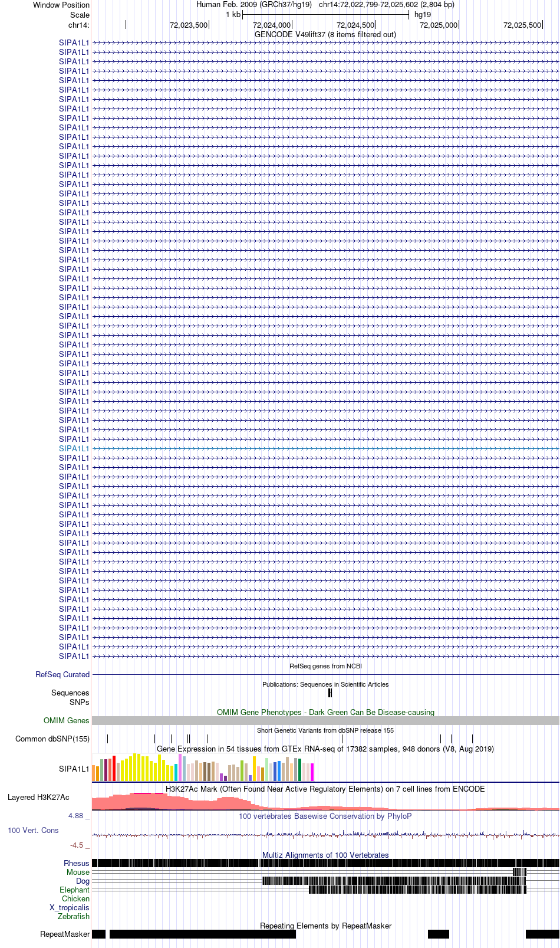The height and width of the screenshot is (948, 560).
Task: Click the SNPs label under Sequences
Action: click(x=79, y=702)
